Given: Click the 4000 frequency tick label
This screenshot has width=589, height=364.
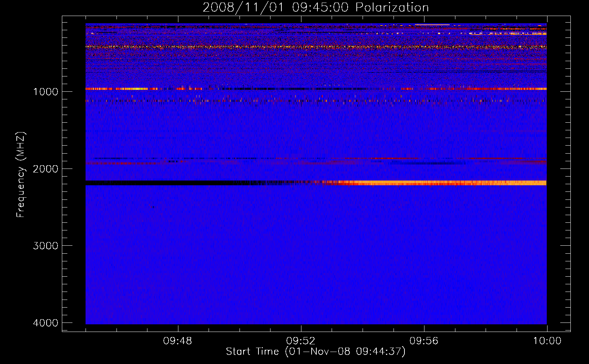Looking at the screenshot, I should (x=46, y=323).
